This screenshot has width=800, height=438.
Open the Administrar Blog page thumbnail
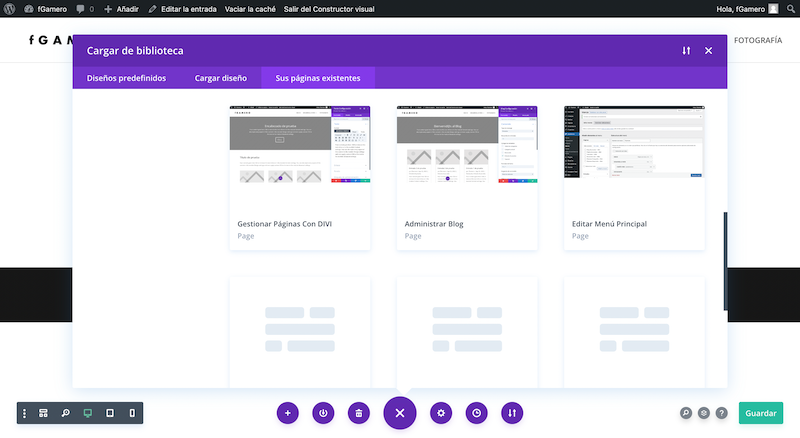point(467,144)
